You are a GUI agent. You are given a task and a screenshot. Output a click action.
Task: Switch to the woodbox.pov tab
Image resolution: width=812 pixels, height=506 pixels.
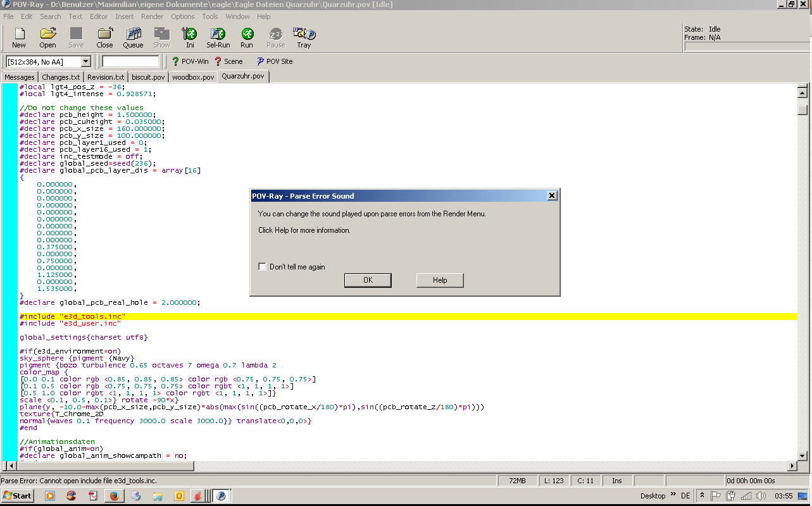pyautogui.click(x=193, y=77)
